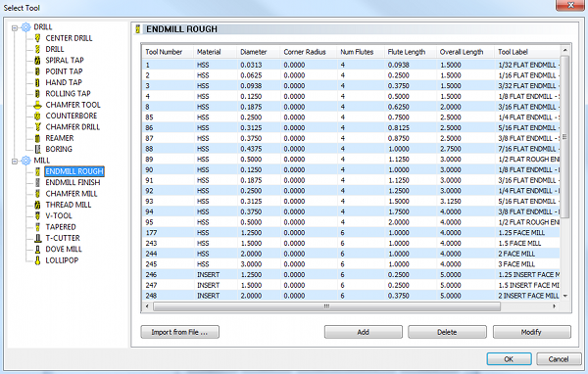Select tool number 243 row

[x=351, y=243]
